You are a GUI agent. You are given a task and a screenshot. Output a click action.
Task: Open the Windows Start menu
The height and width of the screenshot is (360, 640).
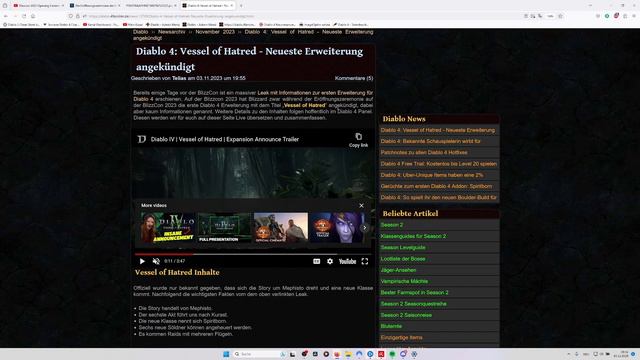click(x=226, y=354)
